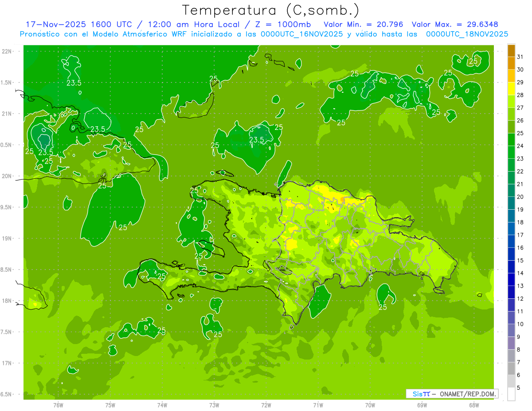Viewport: 532px width, 411px height.
Task: Pick the legend swatch between 24 and 25
Action: click(511, 140)
